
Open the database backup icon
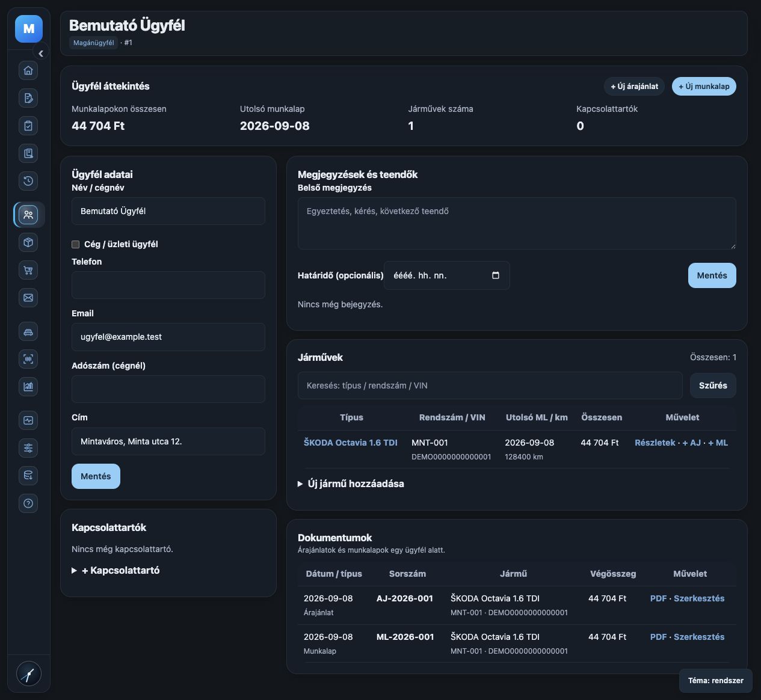click(x=28, y=476)
